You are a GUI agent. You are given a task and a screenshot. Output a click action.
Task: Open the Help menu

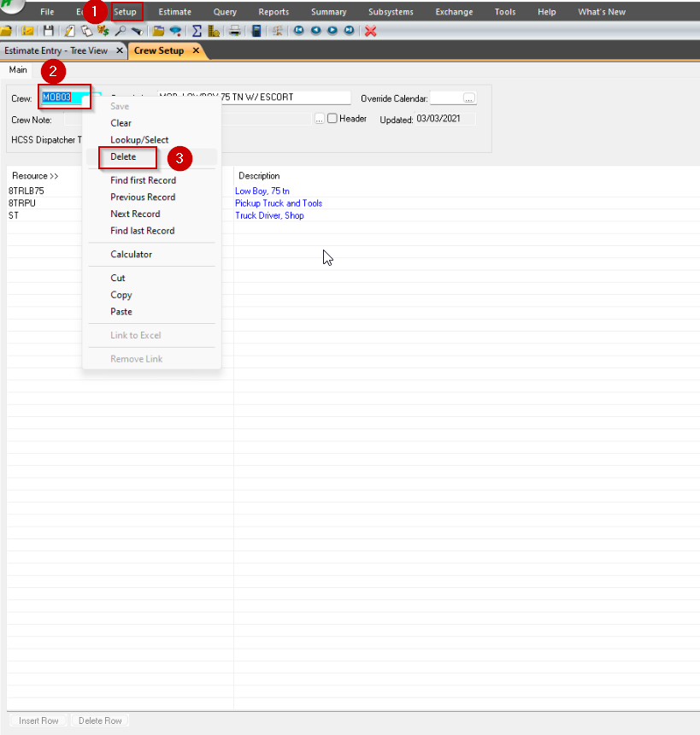547,12
